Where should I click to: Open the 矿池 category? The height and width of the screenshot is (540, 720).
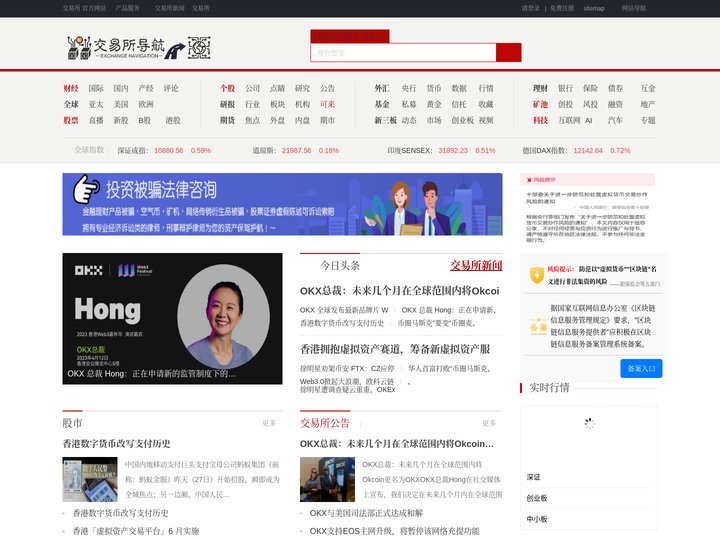(540, 104)
